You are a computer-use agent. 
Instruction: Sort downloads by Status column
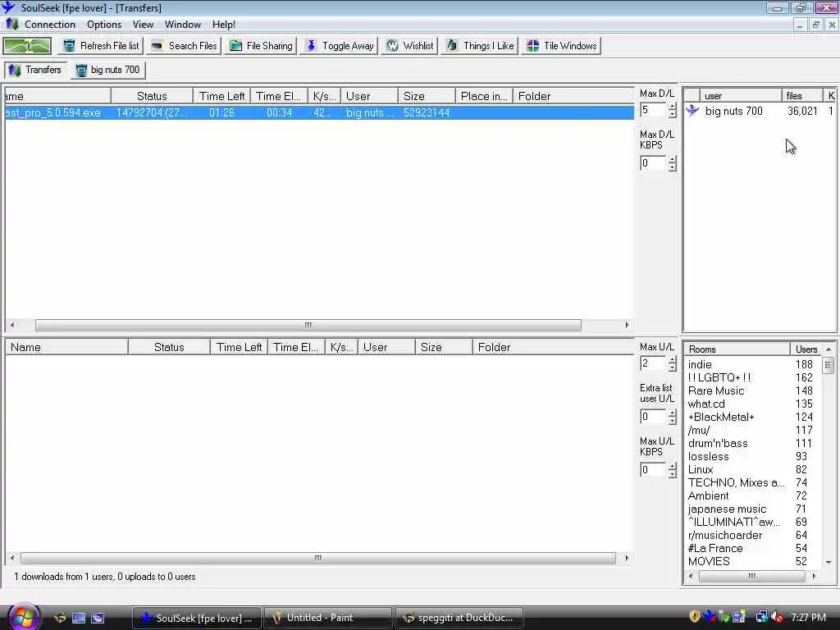pos(152,96)
